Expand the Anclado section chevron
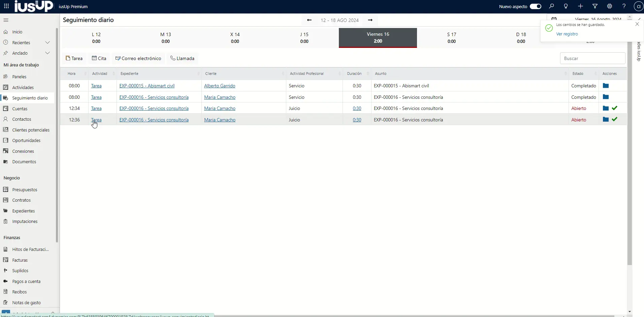This screenshot has height=317, width=644. 47,53
